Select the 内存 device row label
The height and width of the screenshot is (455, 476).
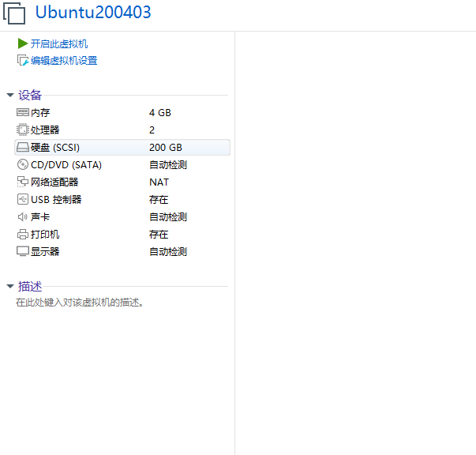(x=40, y=113)
